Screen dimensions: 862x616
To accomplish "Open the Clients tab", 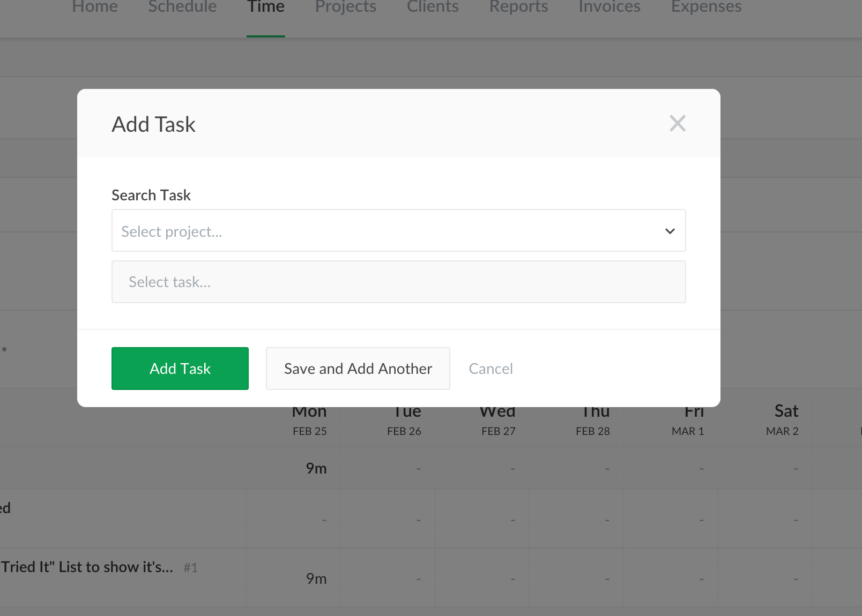I will coord(433,7).
